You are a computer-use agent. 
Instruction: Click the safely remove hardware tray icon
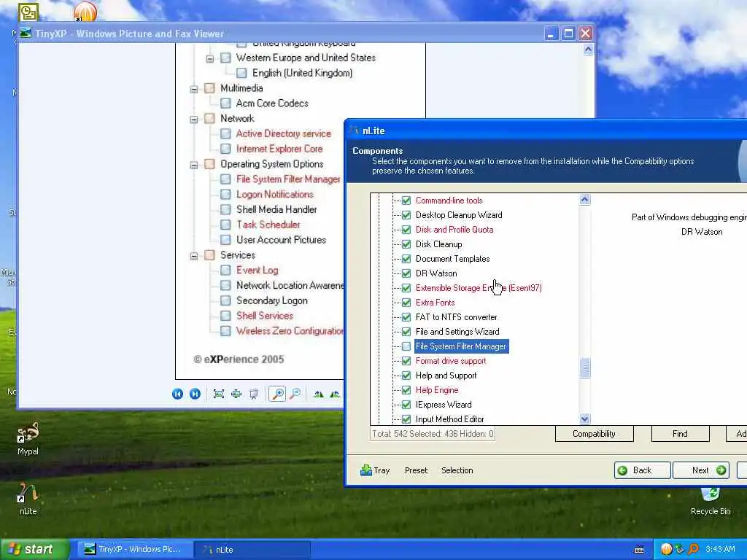[x=679, y=550]
